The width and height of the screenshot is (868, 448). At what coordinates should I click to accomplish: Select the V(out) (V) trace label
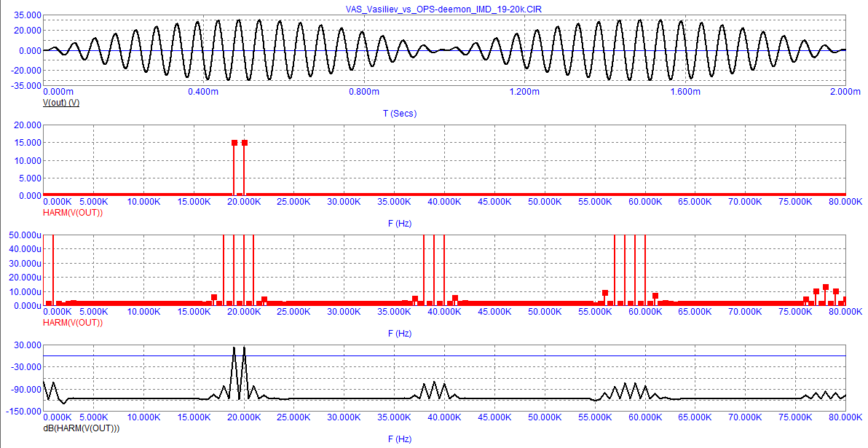tap(61, 103)
